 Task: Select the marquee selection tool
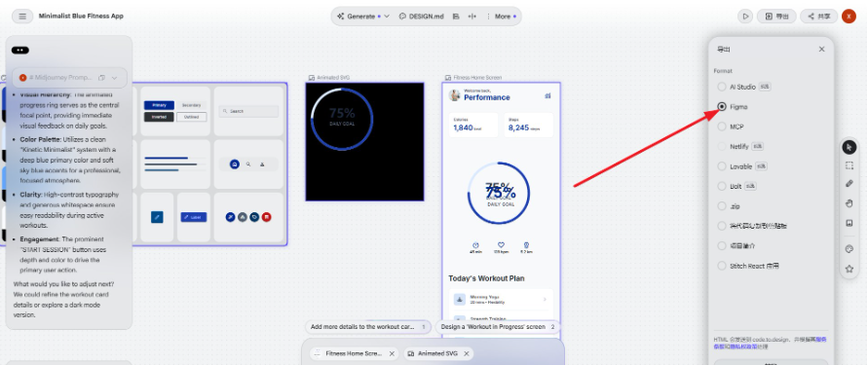849,165
